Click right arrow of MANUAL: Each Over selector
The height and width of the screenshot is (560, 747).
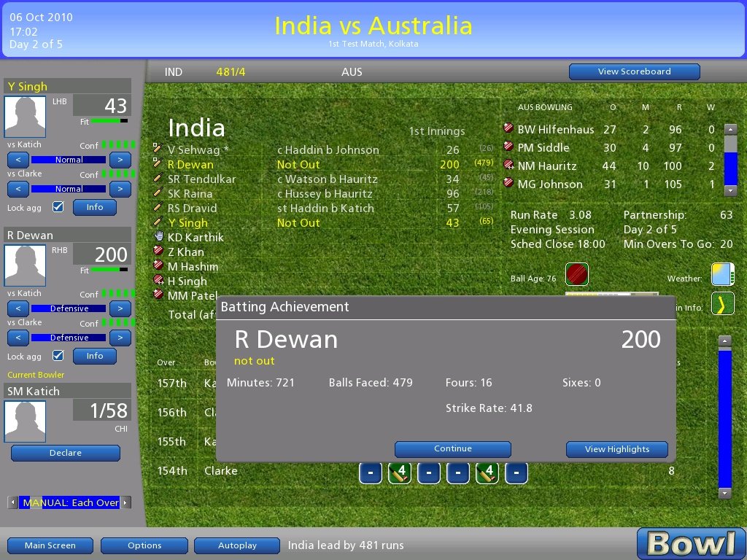point(125,502)
